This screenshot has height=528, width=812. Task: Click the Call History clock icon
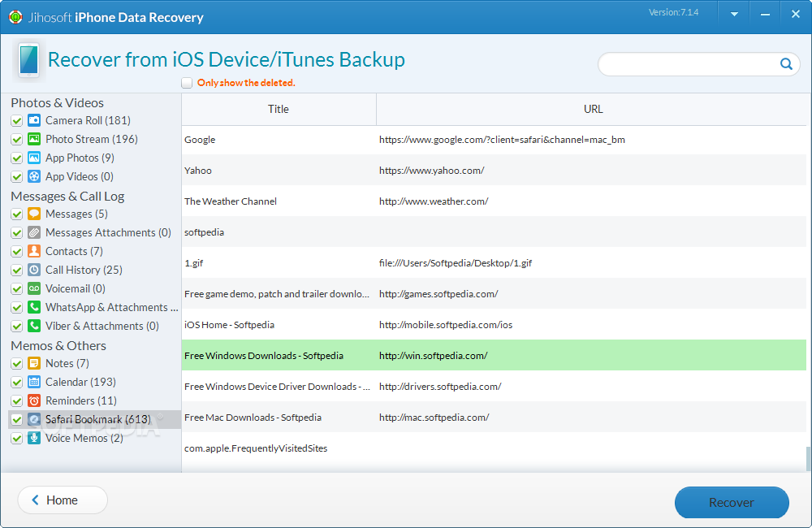point(34,270)
